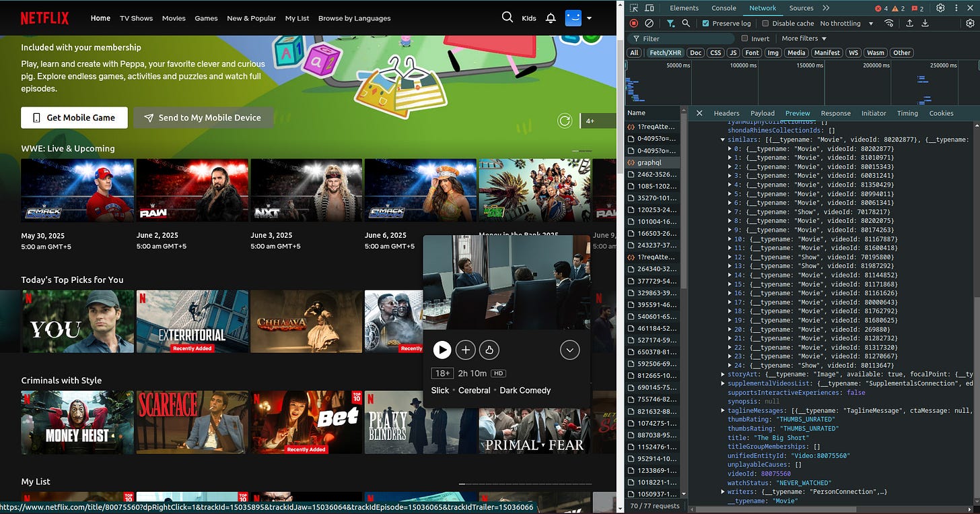980x514 pixels.
Task: Open the Timing tab
Action: pos(907,113)
